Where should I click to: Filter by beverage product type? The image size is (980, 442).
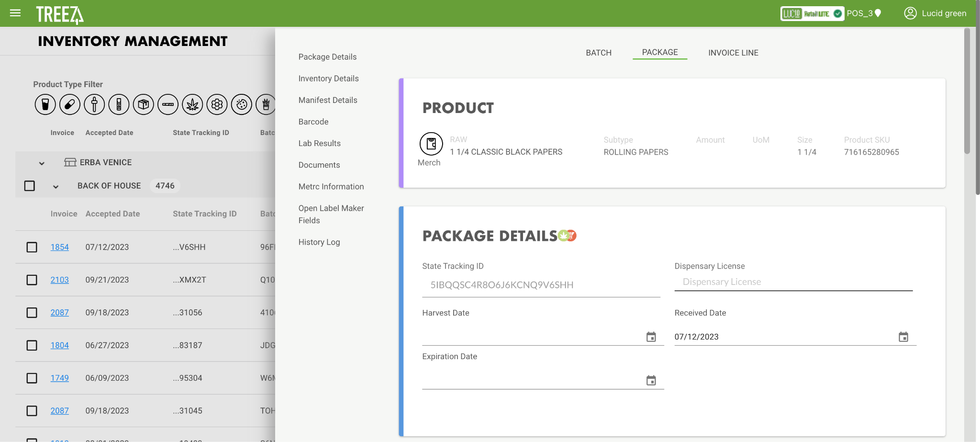point(45,104)
